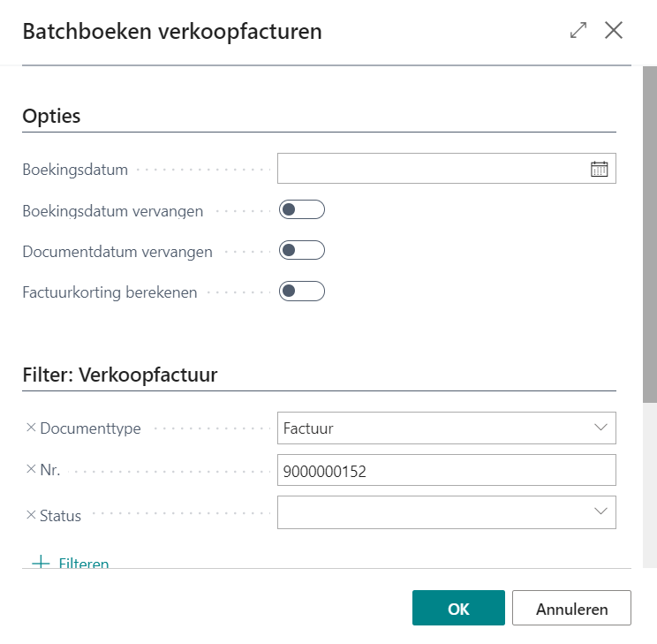Click the vertical scrollbar

pos(650,239)
